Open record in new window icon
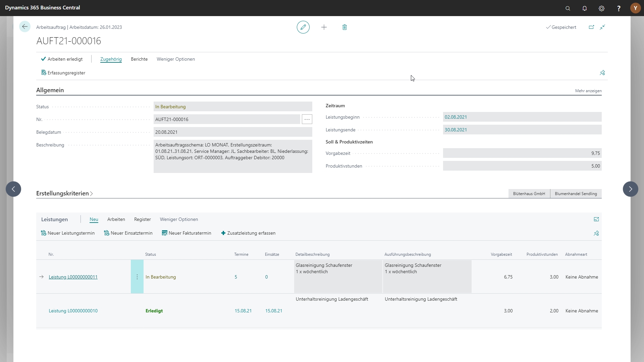Viewport: 644px width, 362px height. pyautogui.click(x=591, y=27)
